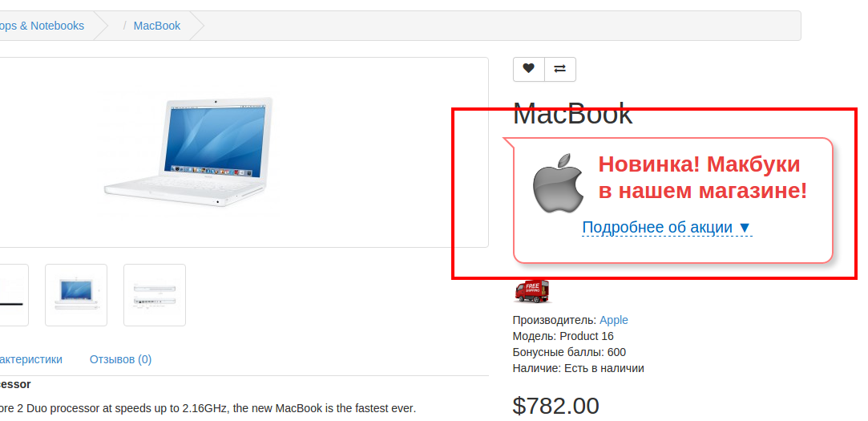Click the MacBook product title heading
This screenshot has width=868, height=421.
click(x=572, y=114)
